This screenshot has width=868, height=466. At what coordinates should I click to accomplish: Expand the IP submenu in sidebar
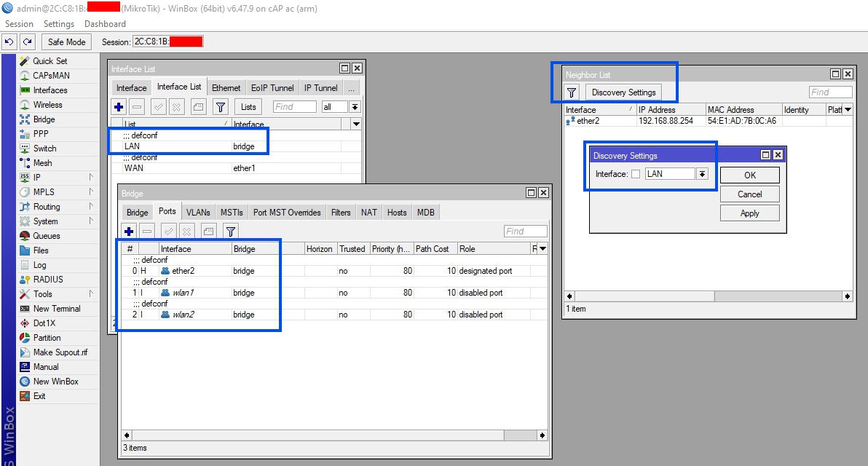click(x=91, y=177)
